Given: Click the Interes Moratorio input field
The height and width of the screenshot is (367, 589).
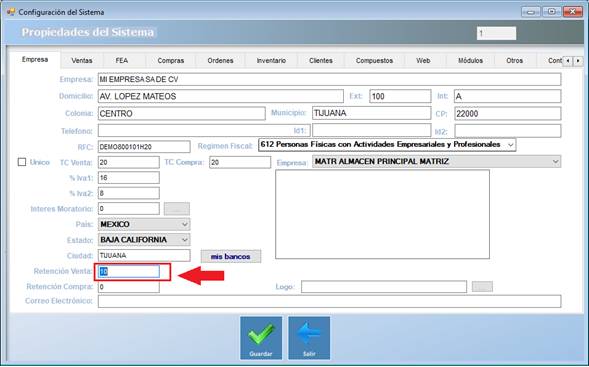Looking at the screenshot, I should tap(128, 208).
